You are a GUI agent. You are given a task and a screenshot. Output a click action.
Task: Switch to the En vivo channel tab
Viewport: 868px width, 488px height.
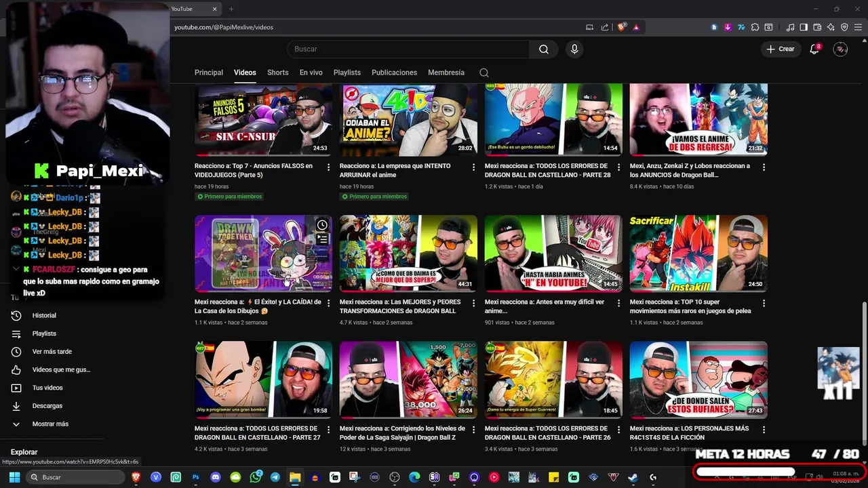pyautogui.click(x=311, y=73)
